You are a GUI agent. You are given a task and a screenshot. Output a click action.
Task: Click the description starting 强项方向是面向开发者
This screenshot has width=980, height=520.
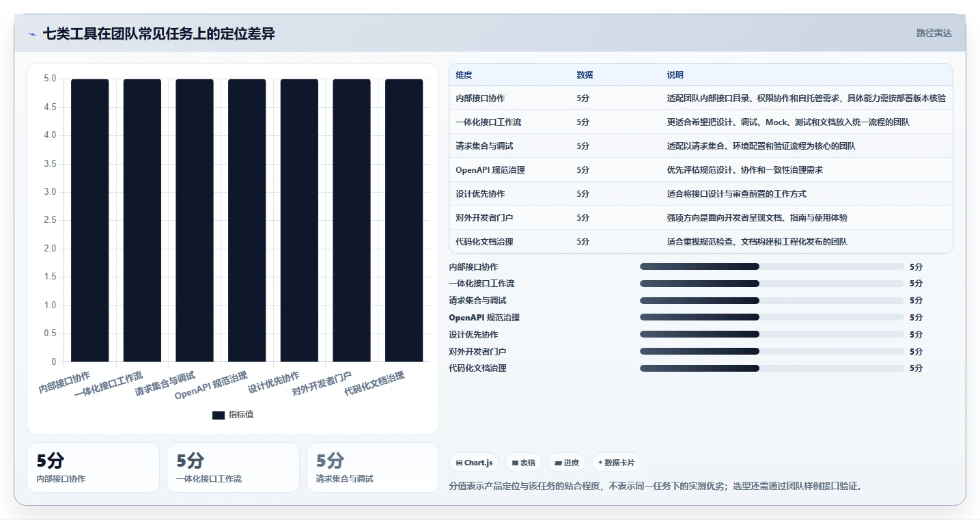pos(757,218)
